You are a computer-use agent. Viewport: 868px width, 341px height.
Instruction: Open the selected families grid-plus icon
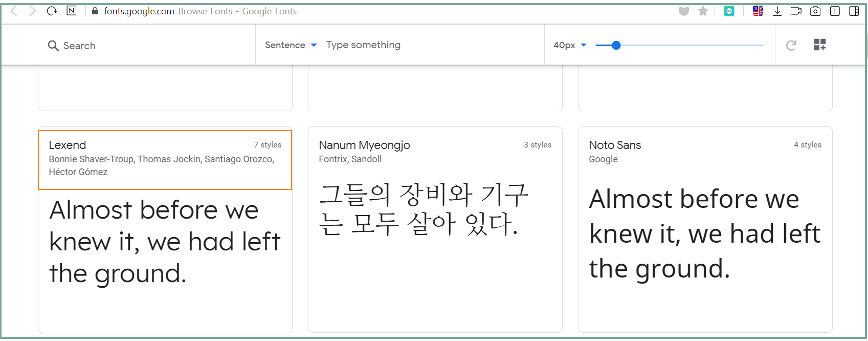[820, 45]
